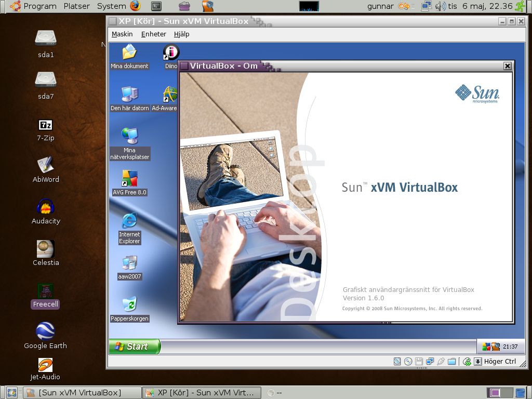Switch to the second workspace
Viewport: 532px width, 399px height.
pos(507,393)
